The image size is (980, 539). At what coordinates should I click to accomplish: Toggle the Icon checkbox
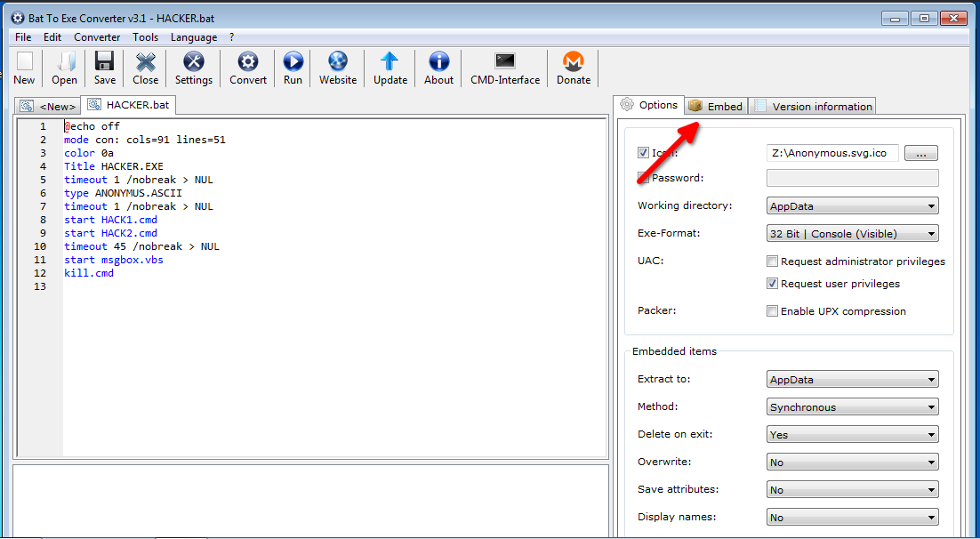(x=643, y=153)
